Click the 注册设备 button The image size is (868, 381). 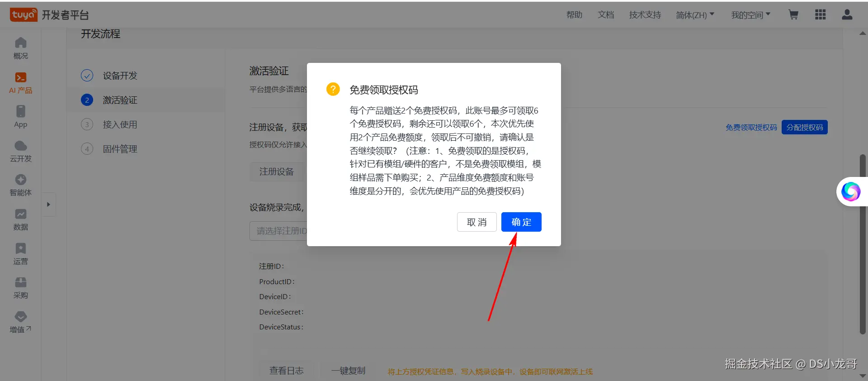click(277, 171)
